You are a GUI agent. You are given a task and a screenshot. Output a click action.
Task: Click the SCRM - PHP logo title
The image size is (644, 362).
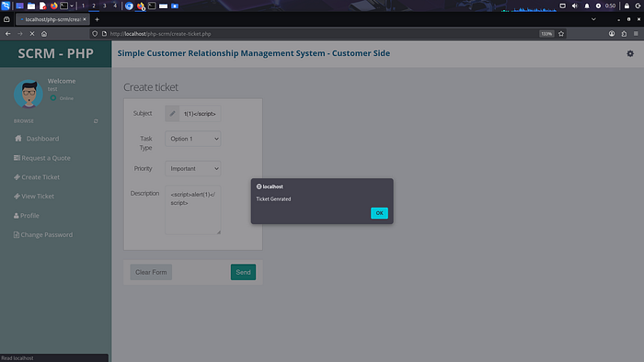(55, 53)
